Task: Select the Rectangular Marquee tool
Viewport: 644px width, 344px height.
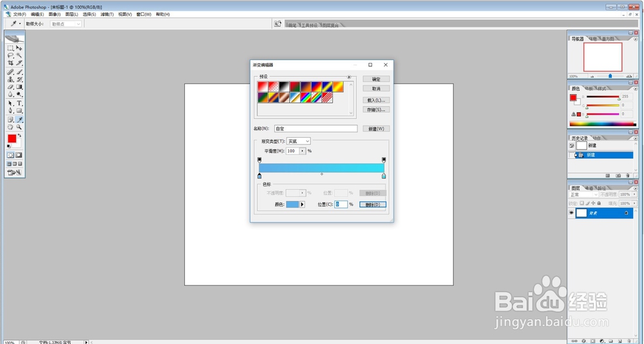Action: tap(11, 48)
